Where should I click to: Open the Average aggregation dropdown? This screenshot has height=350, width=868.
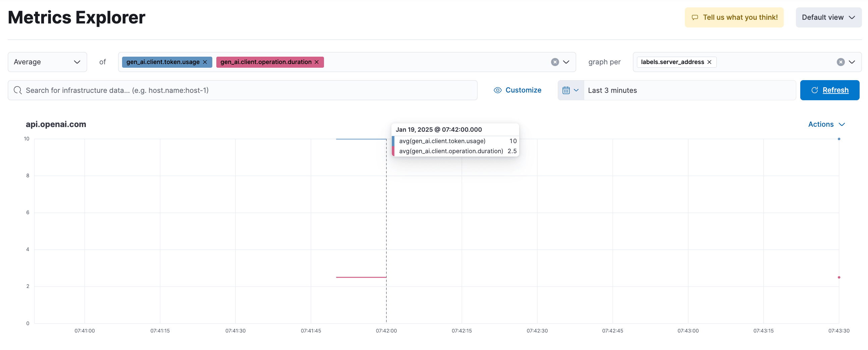click(47, 62)
